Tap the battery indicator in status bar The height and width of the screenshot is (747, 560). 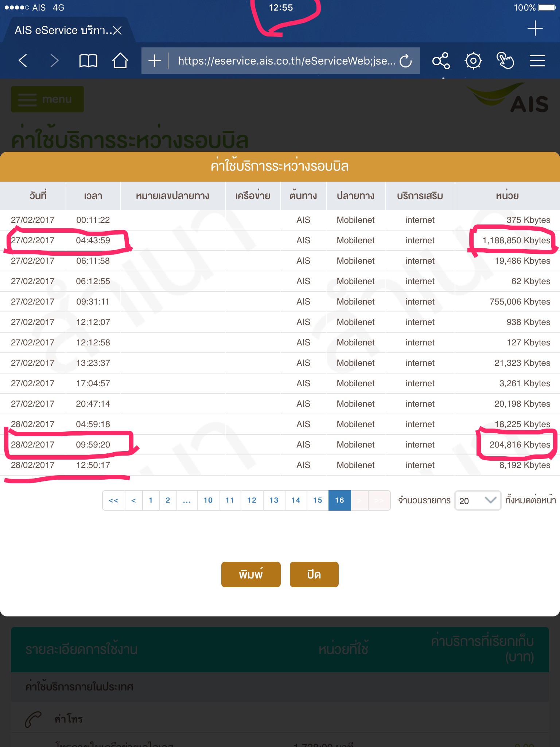coord(547,8)
